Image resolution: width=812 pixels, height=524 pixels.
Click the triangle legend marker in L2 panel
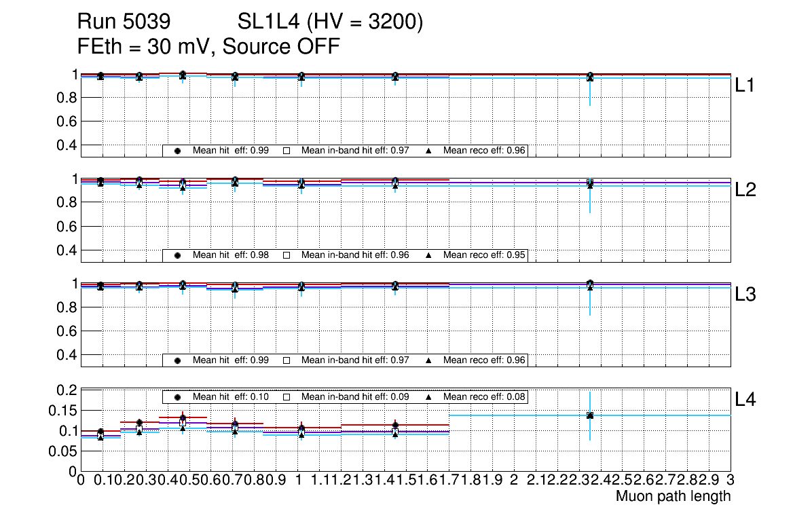[429, 255]
